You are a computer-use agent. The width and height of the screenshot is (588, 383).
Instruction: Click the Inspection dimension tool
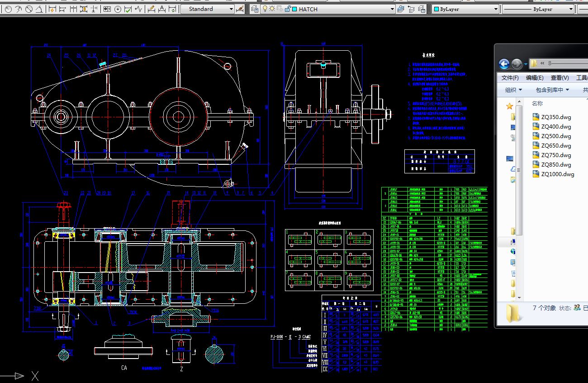point(128,9)
